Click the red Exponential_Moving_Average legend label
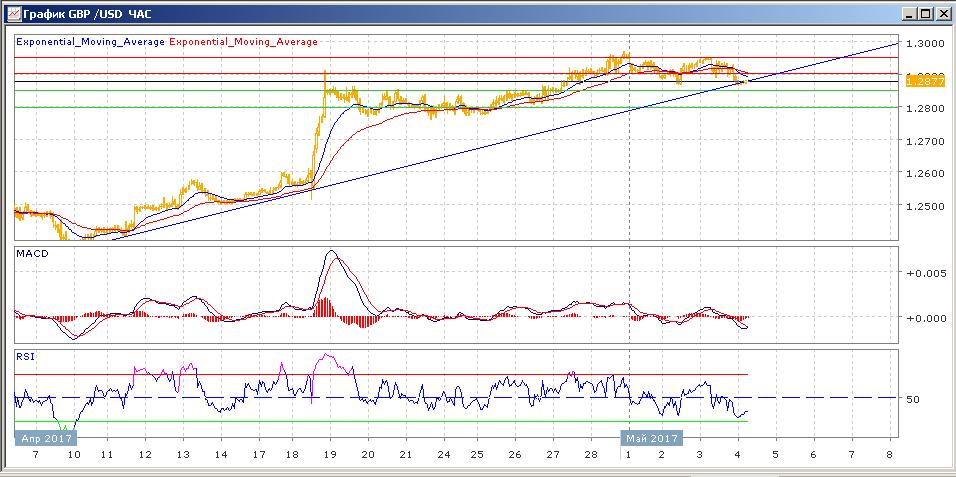Screen dimensions: 956x477 (244, 42)
